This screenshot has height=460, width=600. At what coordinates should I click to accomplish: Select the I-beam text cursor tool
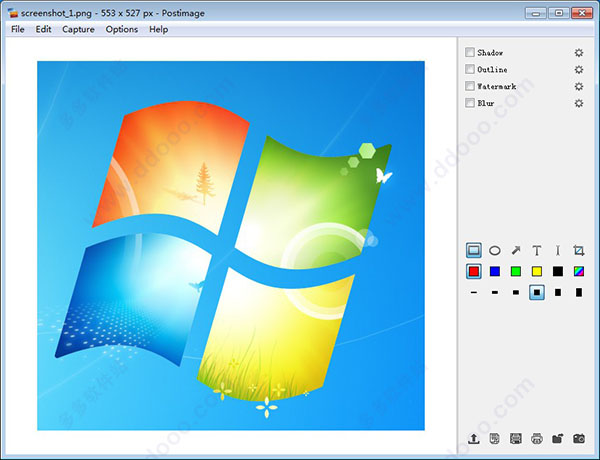point(558,251)
